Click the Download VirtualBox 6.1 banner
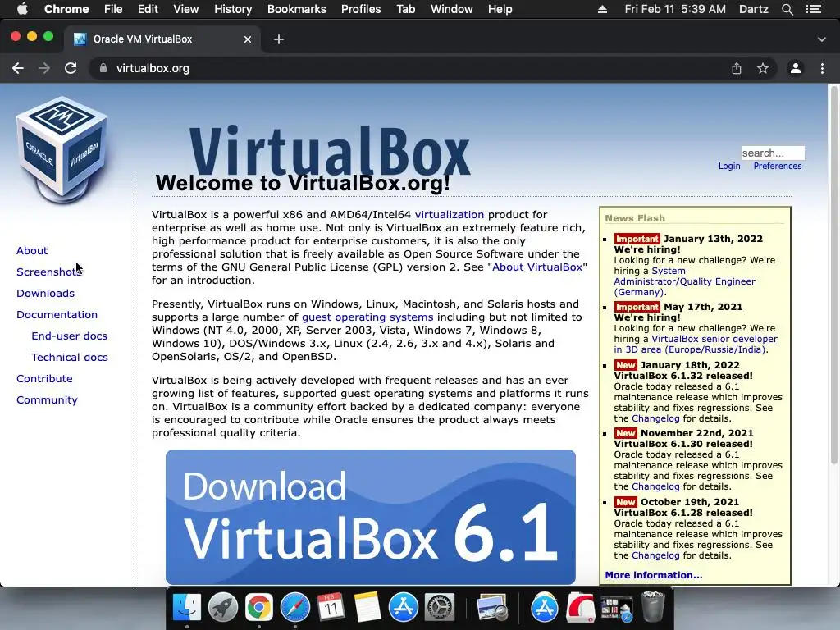 [x=371, y=517]
